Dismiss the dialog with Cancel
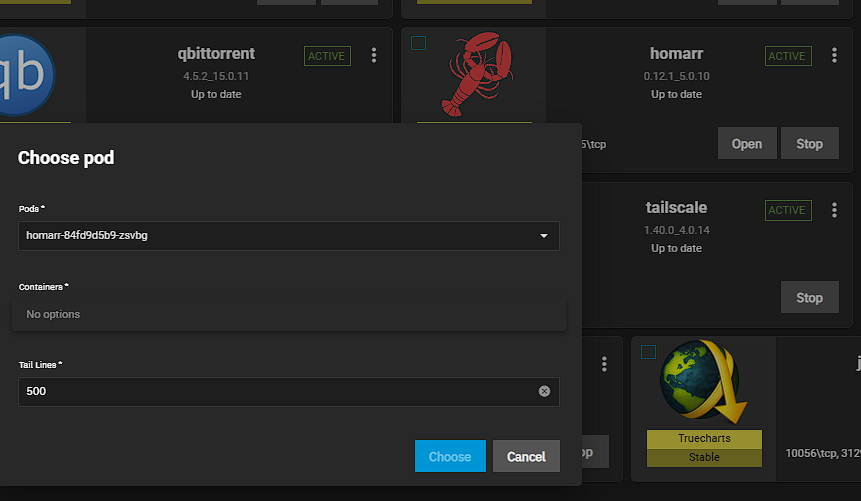The width and height of the screenshot is (861, 501). [x=526, y=456]
